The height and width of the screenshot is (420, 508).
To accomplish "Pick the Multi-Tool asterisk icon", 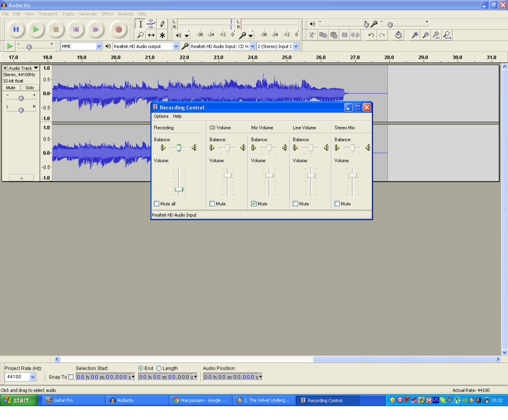I will point(162,35).
